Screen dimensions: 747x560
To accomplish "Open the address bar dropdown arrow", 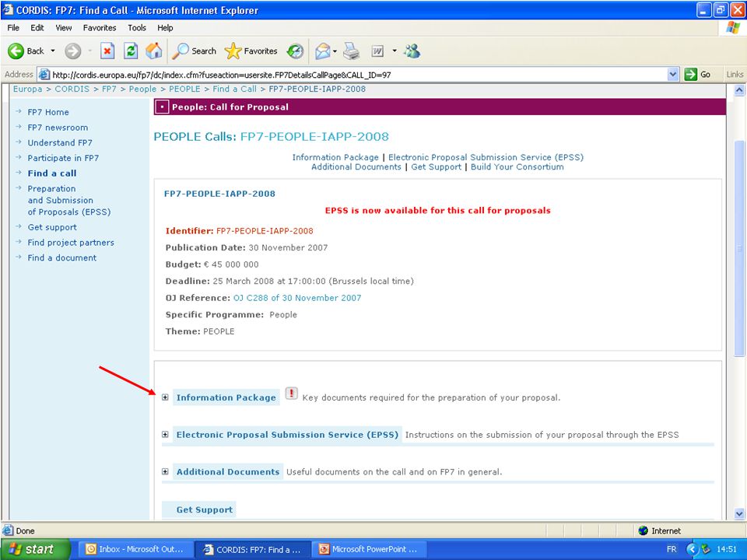I will [x=672, y=75].
